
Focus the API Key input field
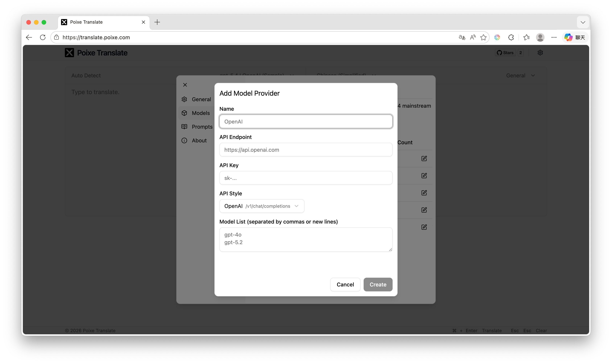(x=306, y=178)
